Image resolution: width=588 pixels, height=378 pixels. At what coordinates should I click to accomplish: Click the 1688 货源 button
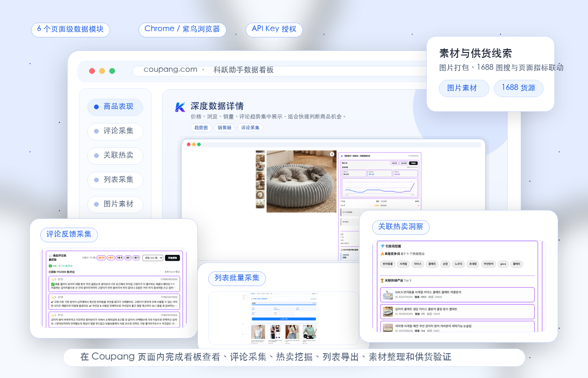[x=518, y=88]
